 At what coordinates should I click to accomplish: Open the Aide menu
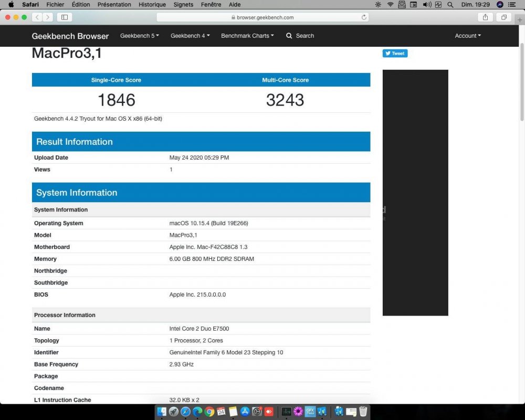click(x=234, y=4)
